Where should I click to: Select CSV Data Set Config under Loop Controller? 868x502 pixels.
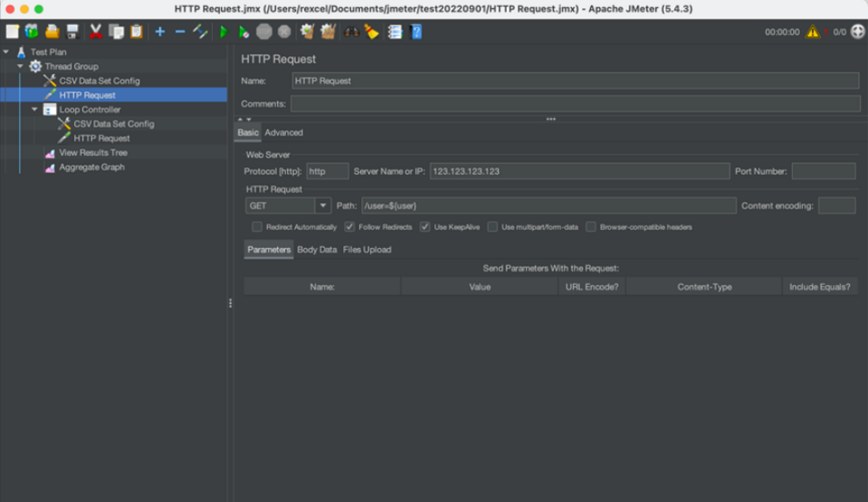click(x=113, y=124)
